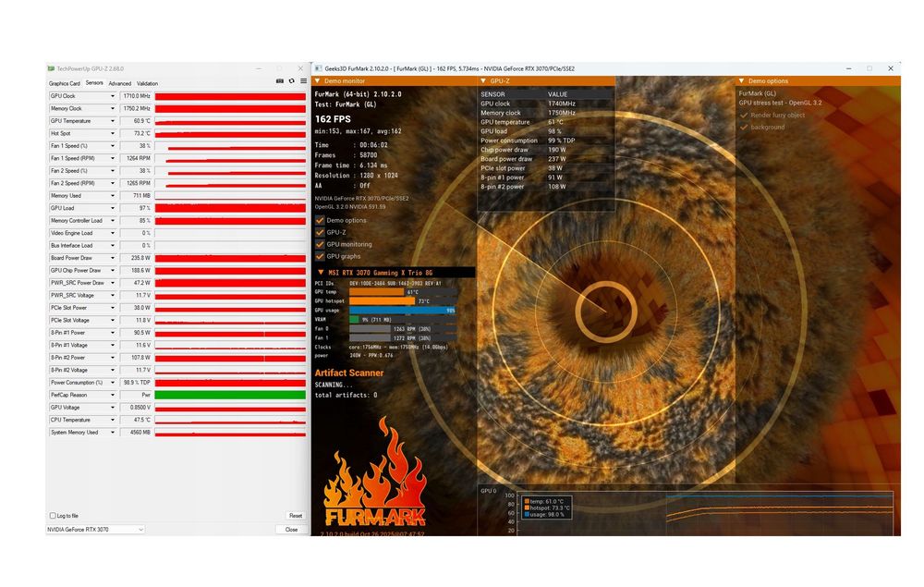The height and width of the screenshot is (587, 924).
Task: Click the Artifact Scanner heading
Action: click(349, 373)
